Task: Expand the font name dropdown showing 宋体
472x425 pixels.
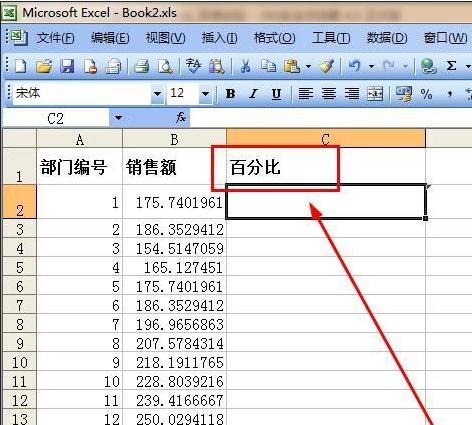Action: (x=157, y=94)
